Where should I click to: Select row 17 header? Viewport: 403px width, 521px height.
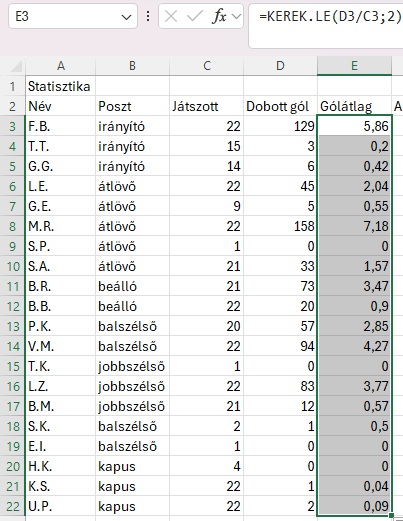point(13,406)
